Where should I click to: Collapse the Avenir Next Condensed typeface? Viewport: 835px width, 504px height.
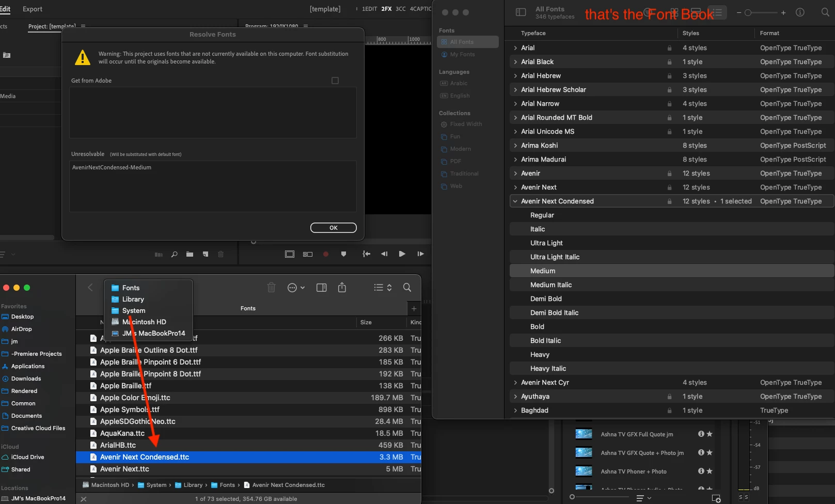(x=515, y=201)
